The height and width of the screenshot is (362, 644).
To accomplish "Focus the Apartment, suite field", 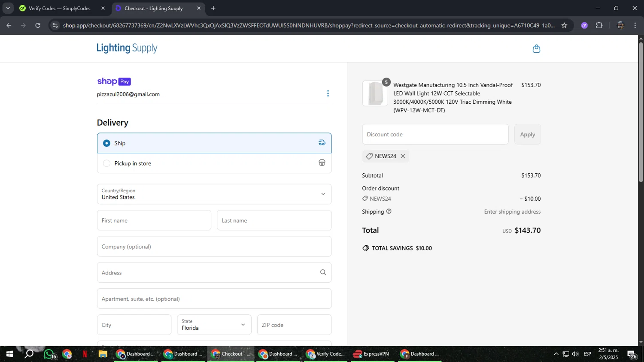I will [x=214, y=299].
